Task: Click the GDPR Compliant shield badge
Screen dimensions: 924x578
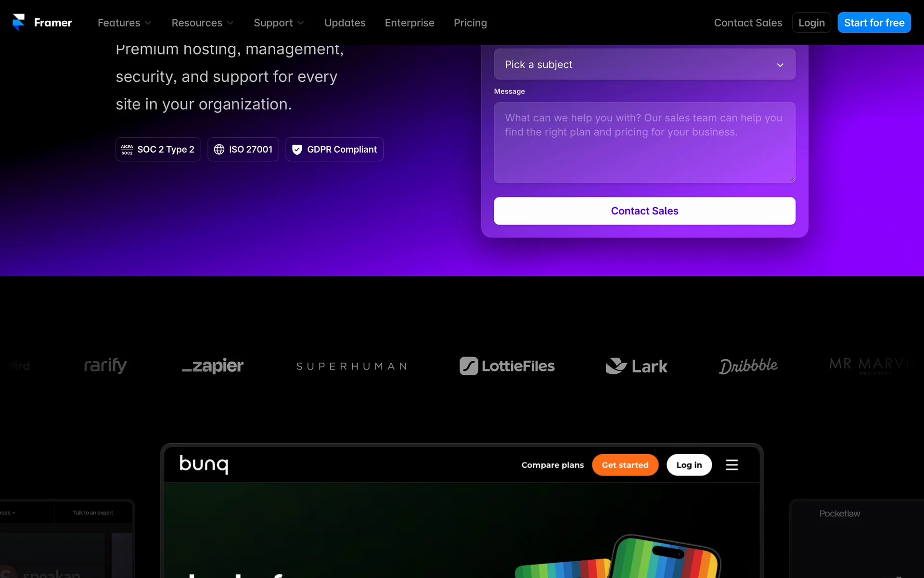Action: (334, 149)
